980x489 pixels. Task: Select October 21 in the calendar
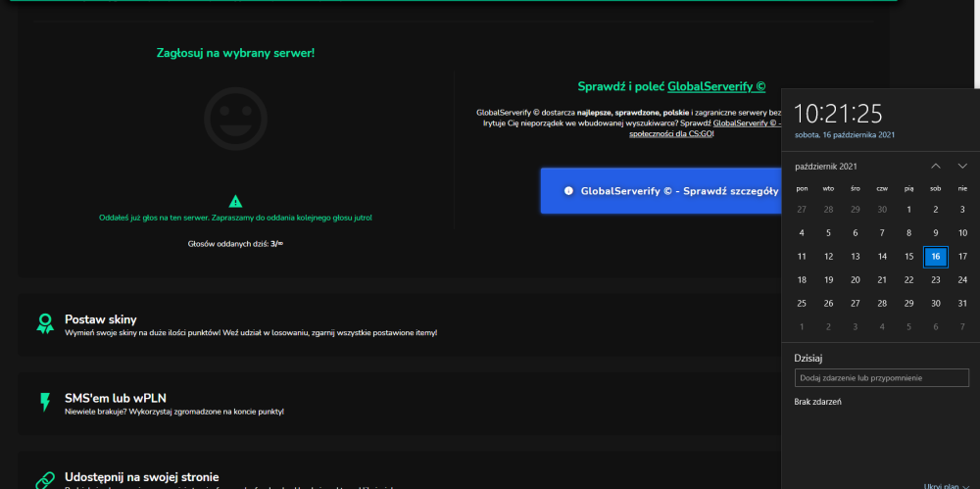(882, 280)
